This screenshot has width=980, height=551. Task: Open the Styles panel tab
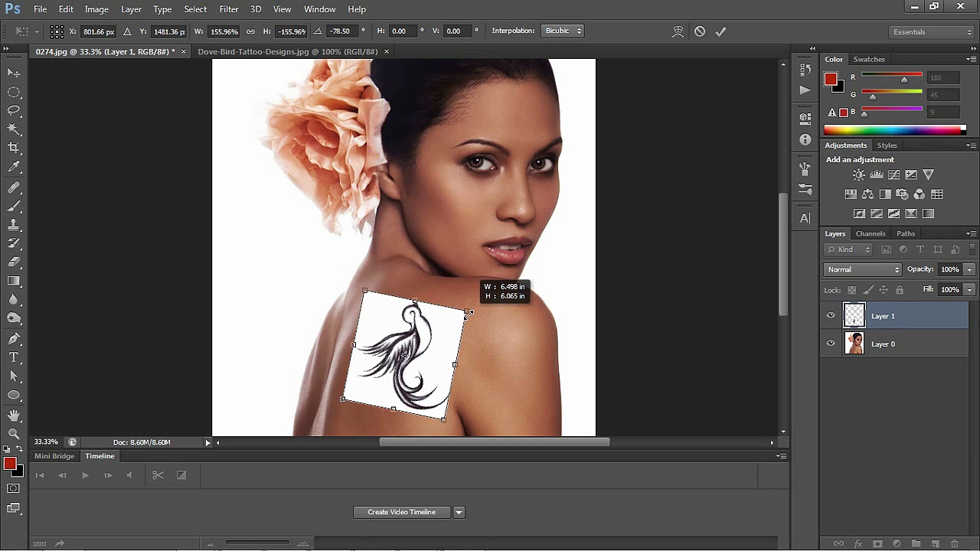887,145
